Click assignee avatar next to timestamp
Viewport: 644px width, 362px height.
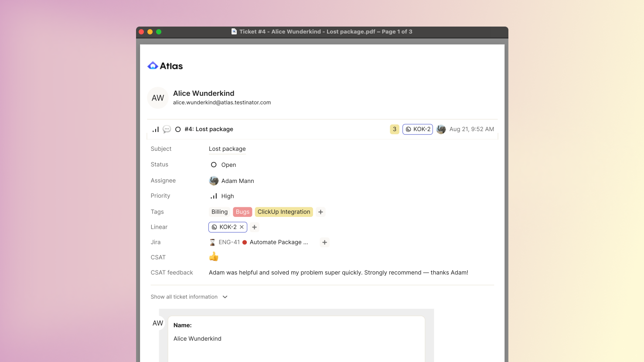pos(441,129)
